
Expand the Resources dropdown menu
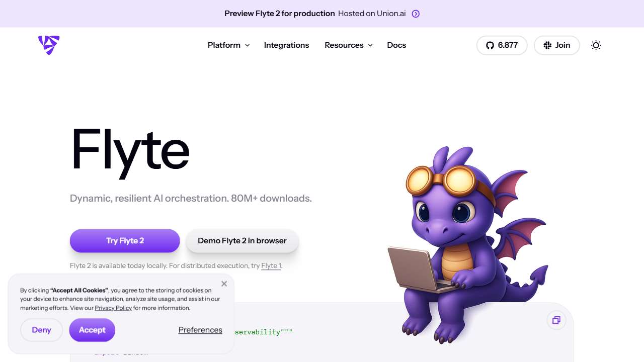pyautogui.click(x=348, y=45)
